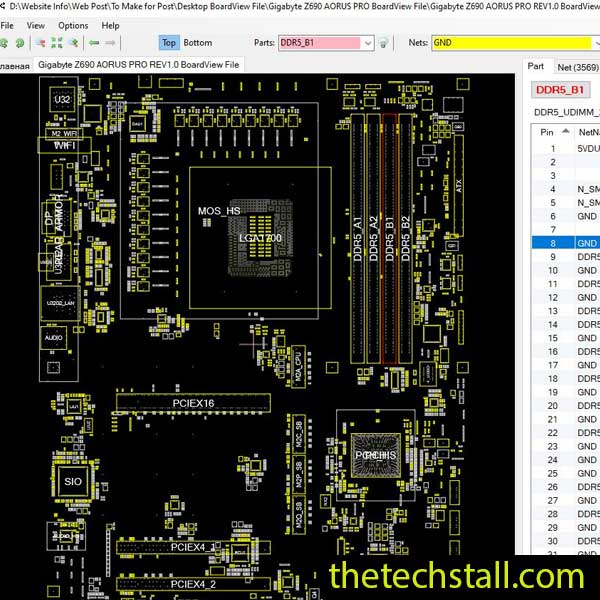This screenshot has height=600, width=600.
Task: Rotate the board view clockwise
Action: 20,43
